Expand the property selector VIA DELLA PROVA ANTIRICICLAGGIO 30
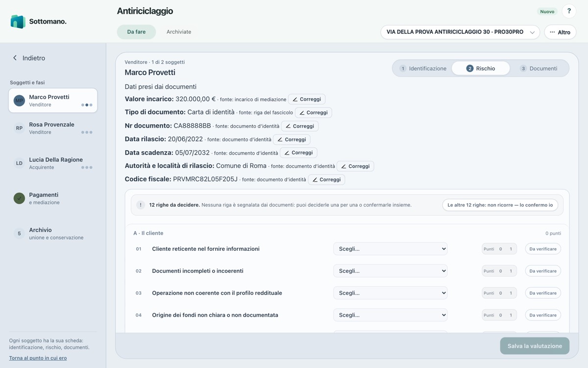This screenshot has height=368, width=588. click(460, 32)
